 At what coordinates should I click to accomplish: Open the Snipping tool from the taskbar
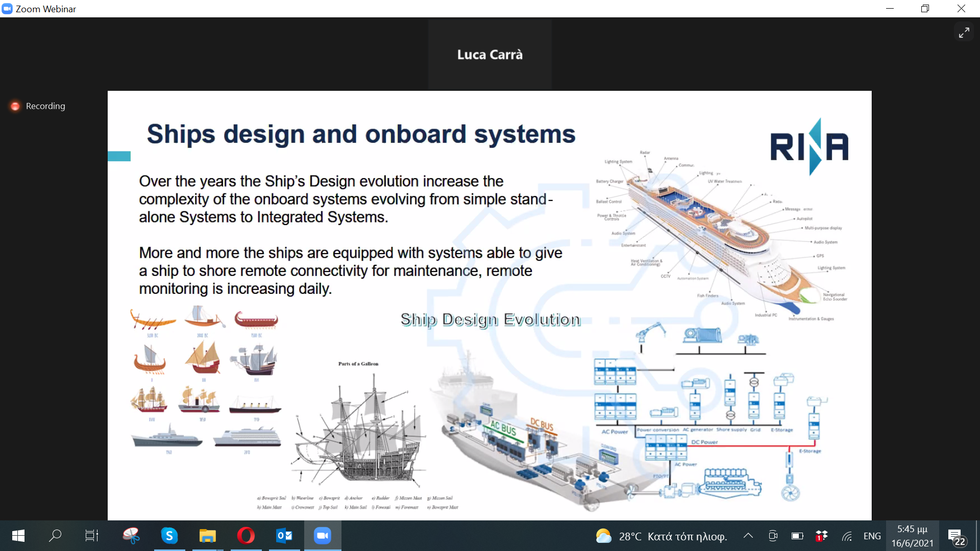click(131, 536)
